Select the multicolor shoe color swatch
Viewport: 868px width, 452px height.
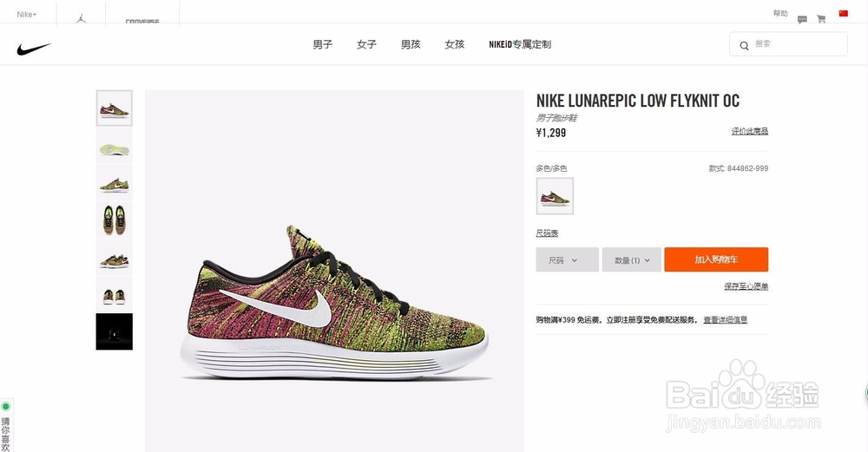coord(555,196)
